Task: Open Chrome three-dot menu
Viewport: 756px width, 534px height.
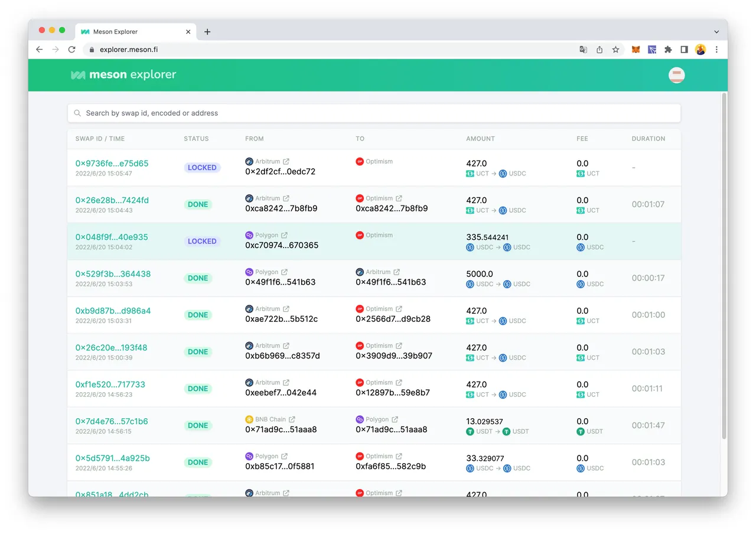Action: click(x=716, y=50)
